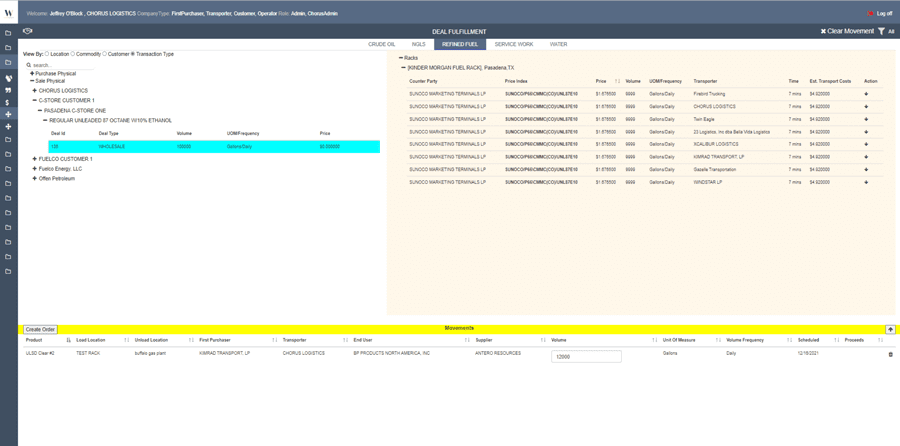The height and width of the screenshot is (446, 900).
Task: Open WATER tab
Action: click(558, 44)
